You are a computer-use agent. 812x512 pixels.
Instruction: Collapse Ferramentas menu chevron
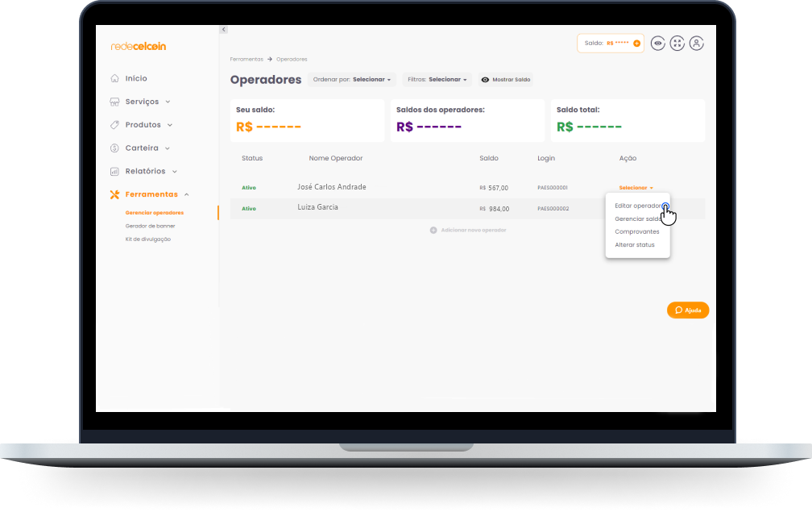186,194
